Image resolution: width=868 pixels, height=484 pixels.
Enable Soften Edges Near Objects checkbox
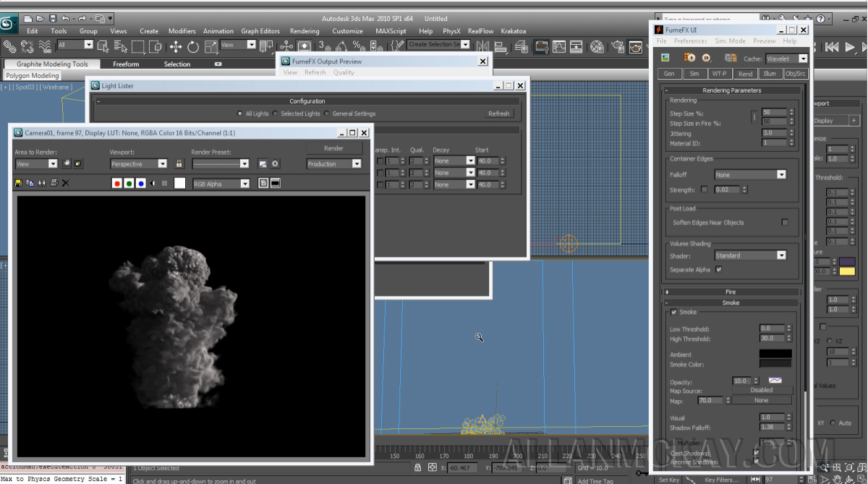(785, 223)
